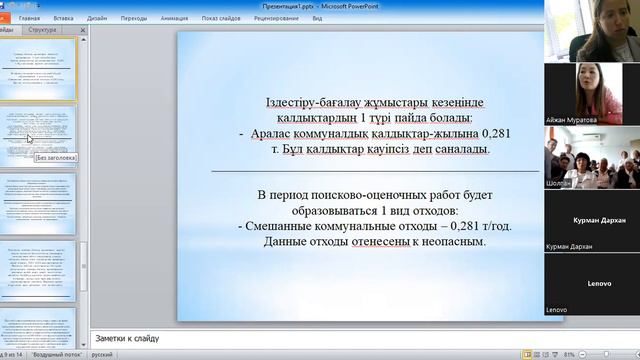
Task: Select the third slide thumbnail in the pane
Action: click(38, 204)
